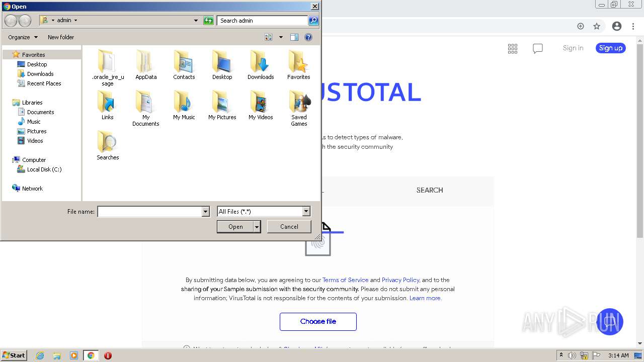Select Recent Places in sidebar
This screenshot has width=644, height=362.
44,83
